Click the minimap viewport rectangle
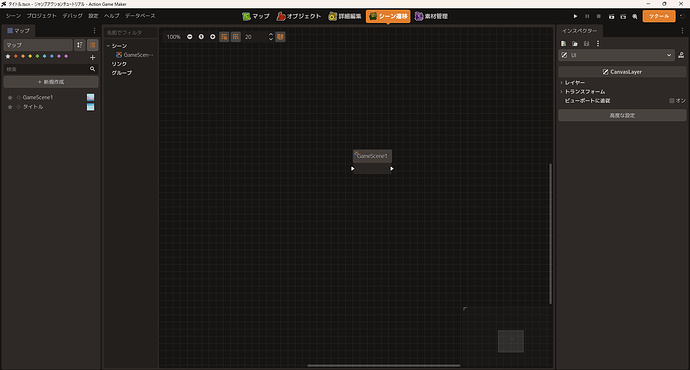The image size is (690, 370). [511, 341]
